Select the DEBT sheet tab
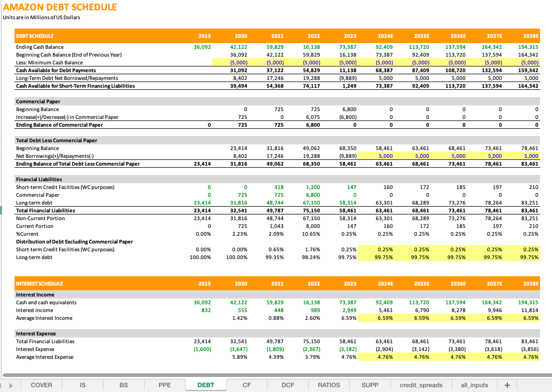552x392 pixels. click(x=206, y=385)
